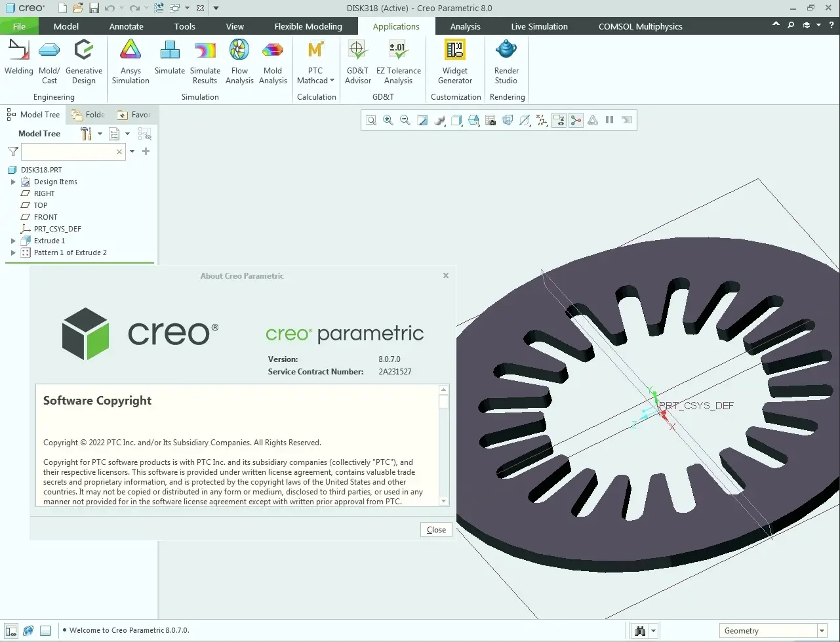This screenshot has height=642, width=840.
Task: Click the copyright text scrollbar up arrow
Action: coord(444,390)
